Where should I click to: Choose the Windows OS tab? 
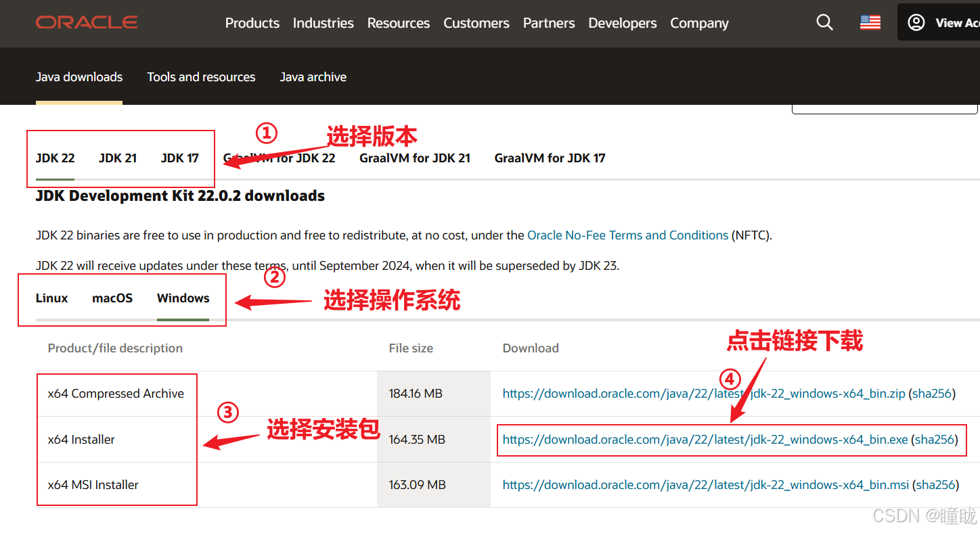coord(183,298)
